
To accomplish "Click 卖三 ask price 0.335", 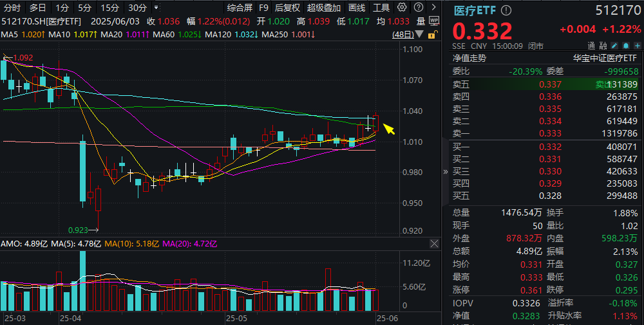I will click(551, 109).
